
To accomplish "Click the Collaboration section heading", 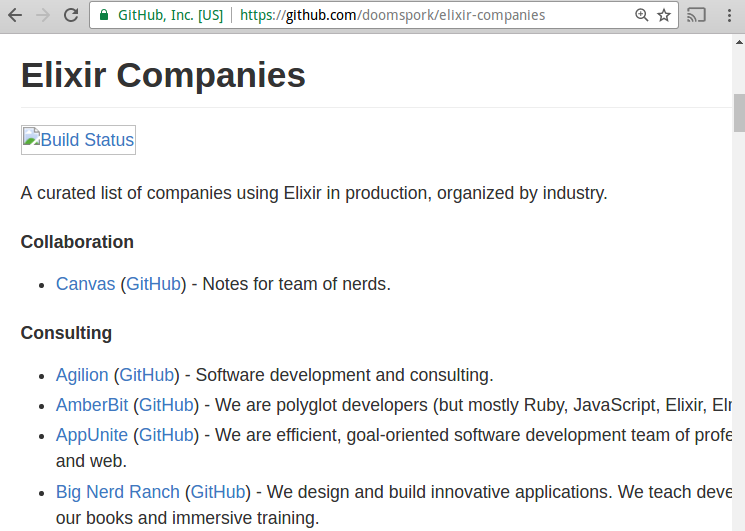I will pos(77,242).
